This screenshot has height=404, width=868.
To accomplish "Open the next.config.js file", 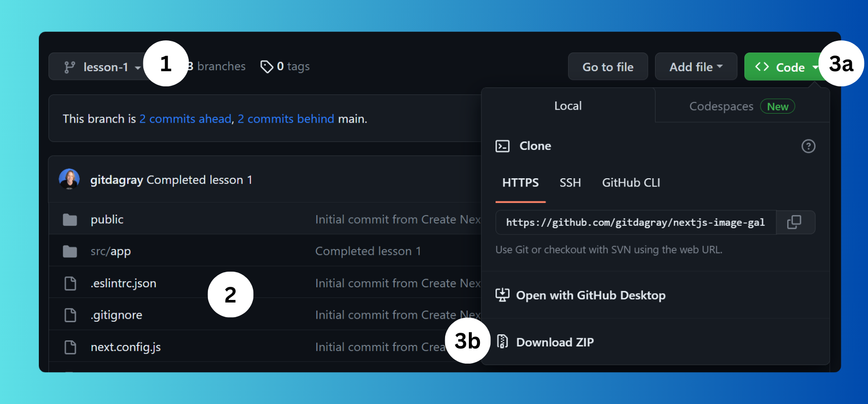I will (126, 347).
